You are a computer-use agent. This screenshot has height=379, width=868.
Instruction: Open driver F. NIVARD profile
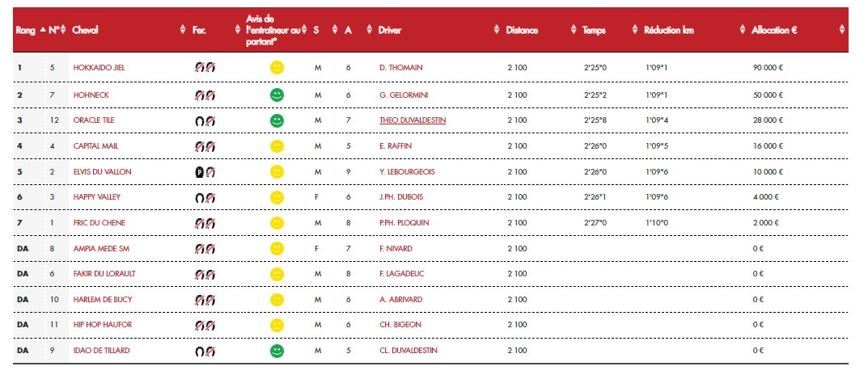(x=396, y=249)
